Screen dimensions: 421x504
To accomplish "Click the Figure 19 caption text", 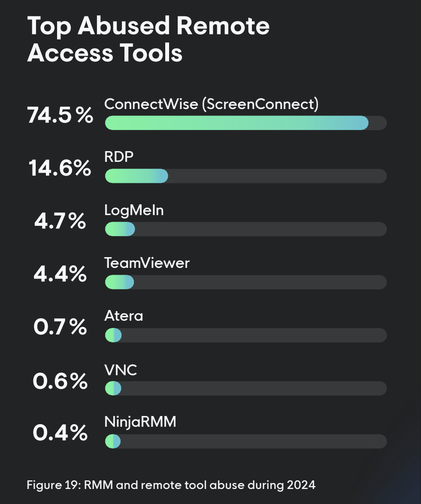I will pyautogui.click(x=171, y=485).
